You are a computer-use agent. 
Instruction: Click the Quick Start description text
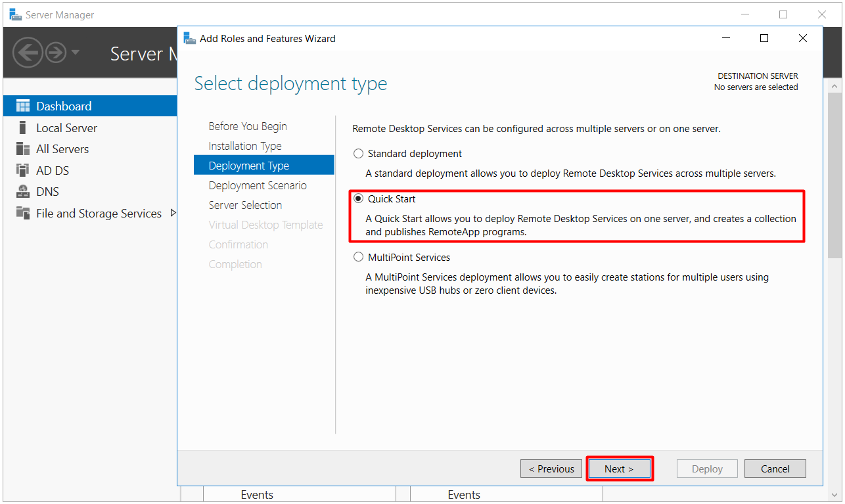coord(581,225)
